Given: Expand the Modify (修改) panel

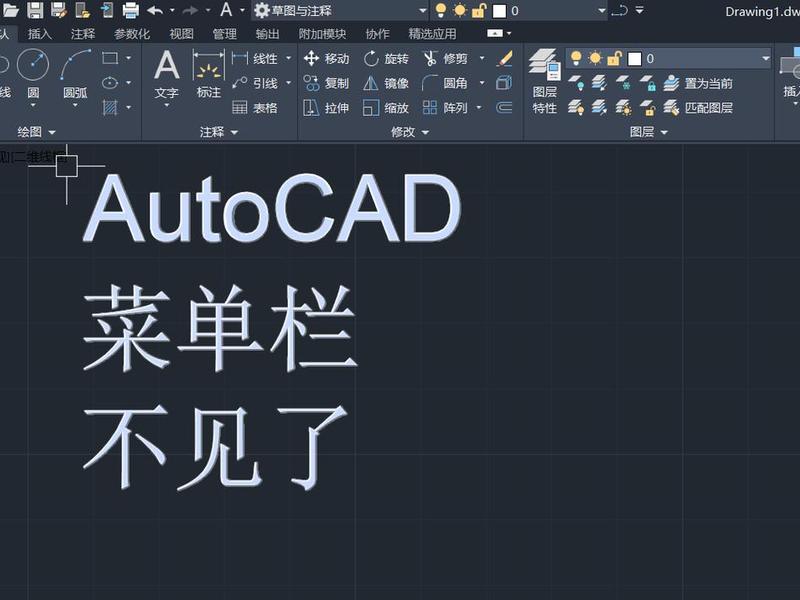Looking at the screenshot, I should [x=410, y=132].
